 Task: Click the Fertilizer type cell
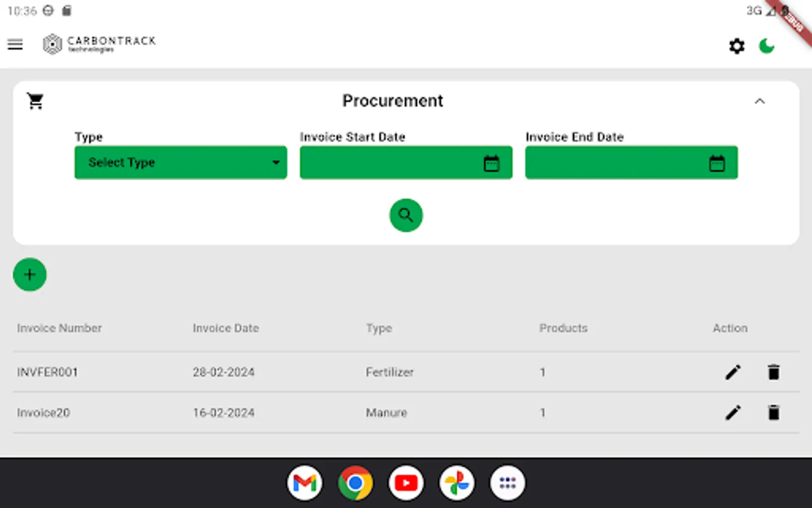coord(390,372)
